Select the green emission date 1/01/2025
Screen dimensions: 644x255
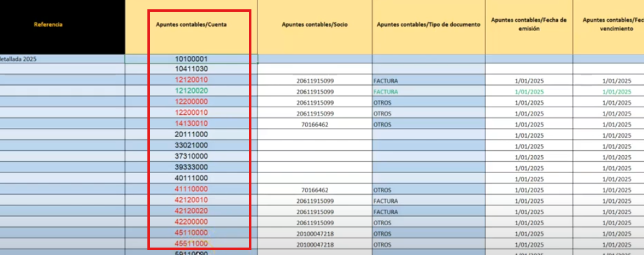click(x=528, y=92)
